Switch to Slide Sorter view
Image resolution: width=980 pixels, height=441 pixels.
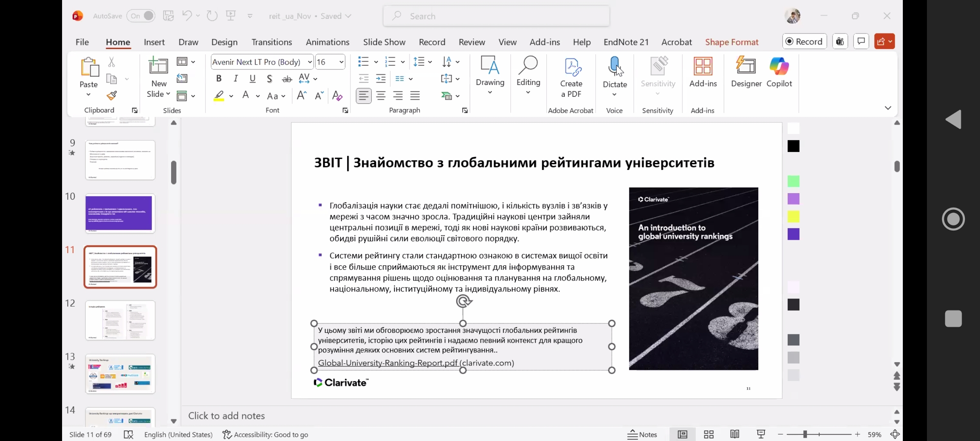tap(709, 434)
